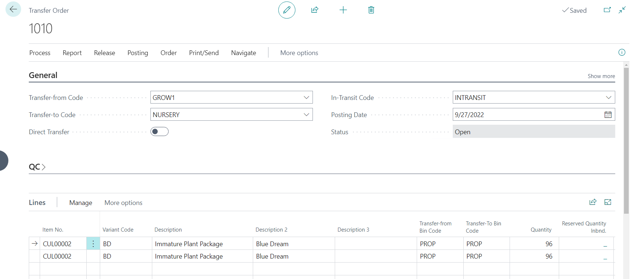This screenshot has height=279, width=644.
Task: Open row options for first CUL00002 line
Action: (x=93, y=244)
